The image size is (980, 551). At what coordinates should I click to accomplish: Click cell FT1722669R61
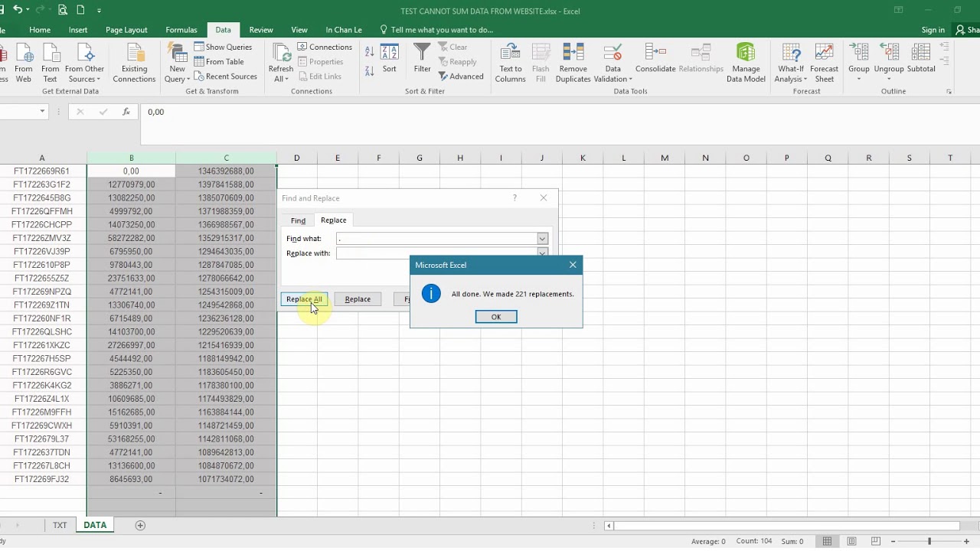point(41,171)
